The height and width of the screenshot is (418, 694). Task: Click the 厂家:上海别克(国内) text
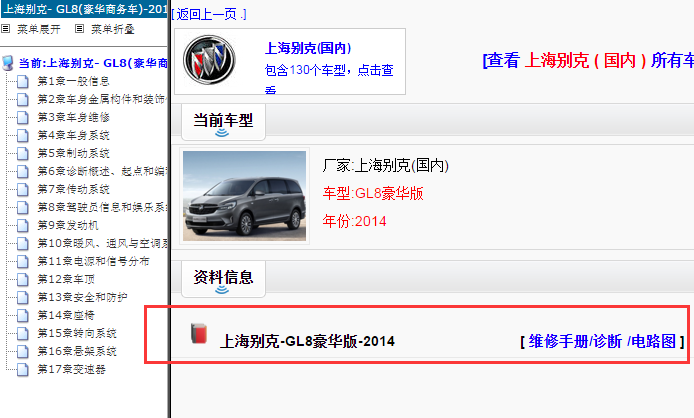[386, 166]
